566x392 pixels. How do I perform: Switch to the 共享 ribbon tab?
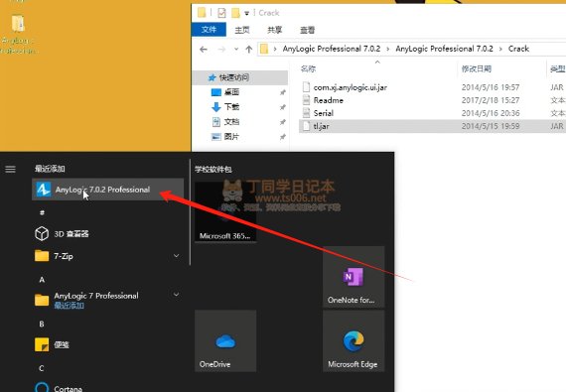click(274, 30)
